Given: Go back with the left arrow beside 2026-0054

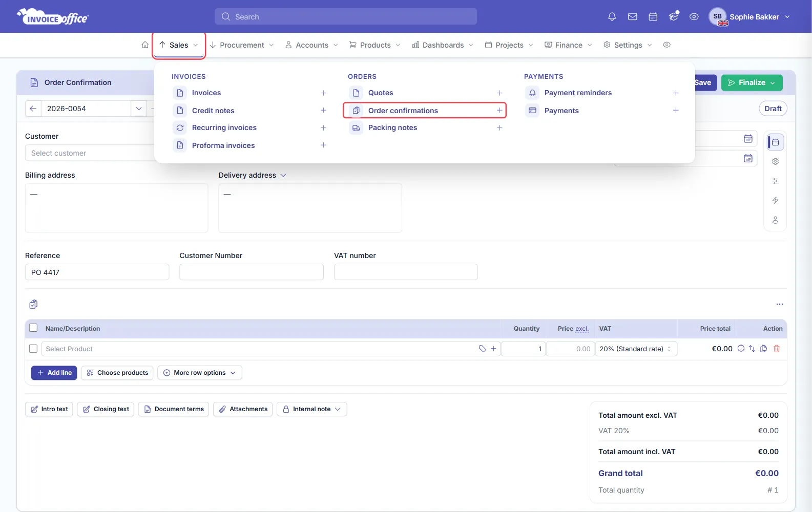Looking at the screenshot, I should pyautogui.click(x=33, y=109).
